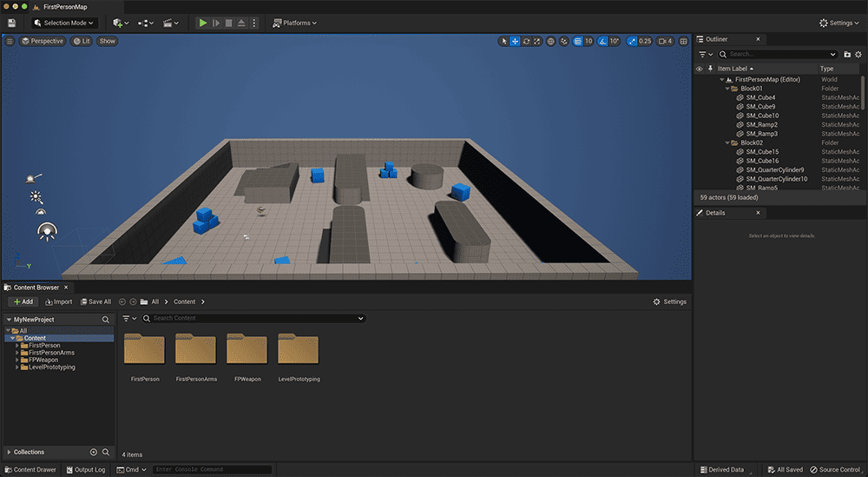Focus the Outliner search field
This screenshot has height=477, width=868.
pyautogui.click(x=777, y=54)
